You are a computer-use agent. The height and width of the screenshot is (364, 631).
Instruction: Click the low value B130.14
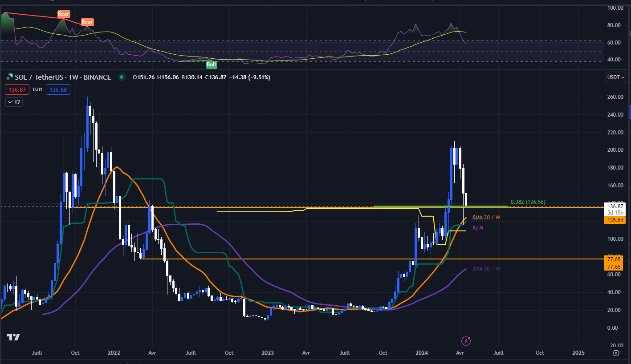(191, 77)
